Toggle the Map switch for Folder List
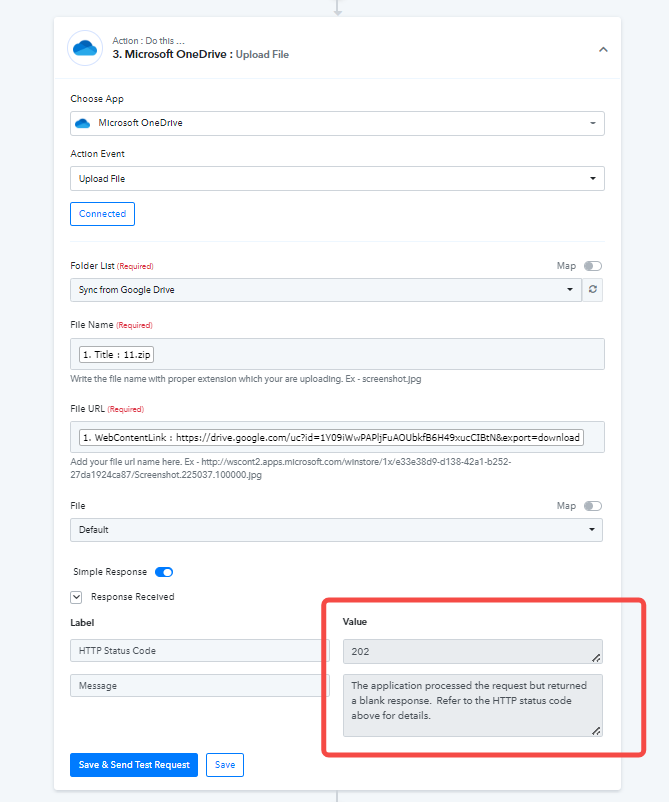Image resolution: width=669 pixels, height=802 pixels. [x=593, y=266]
